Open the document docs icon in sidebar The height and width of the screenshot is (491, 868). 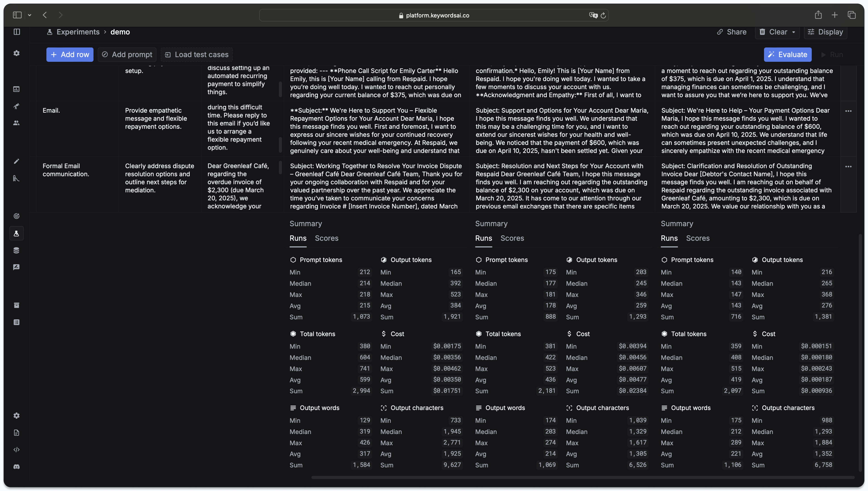point(17,433)
